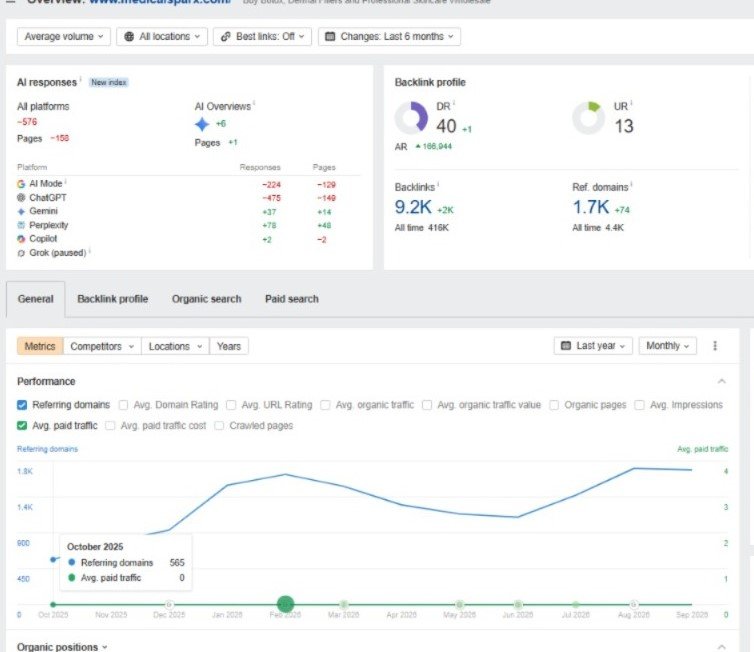The image size is (754, 652).
Task: Enable the Avg. Domain Rating checkbox
Action: tap(123, 405)
